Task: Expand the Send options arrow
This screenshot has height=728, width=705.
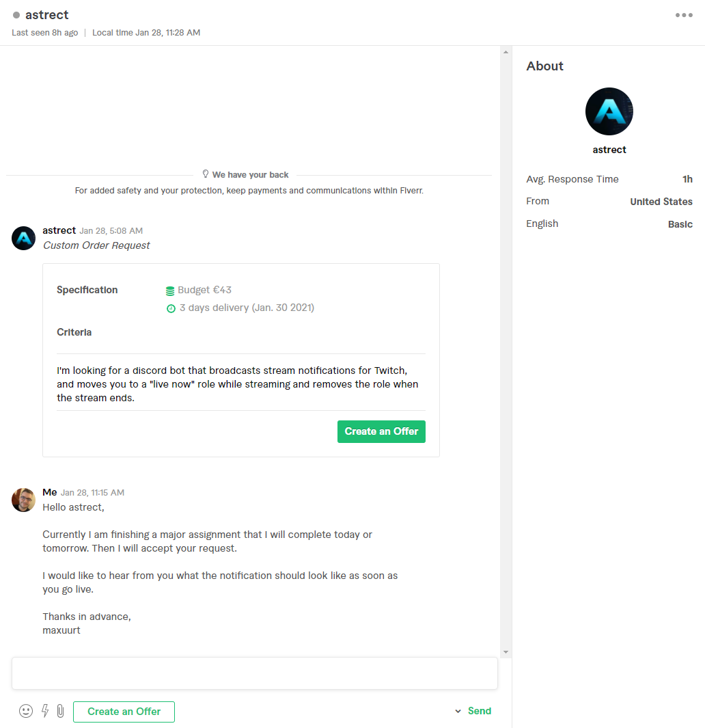Action: 458,711
